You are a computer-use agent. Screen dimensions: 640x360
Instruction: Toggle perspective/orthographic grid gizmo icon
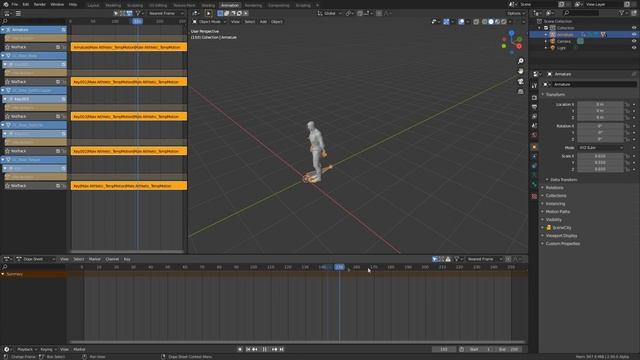521,91
